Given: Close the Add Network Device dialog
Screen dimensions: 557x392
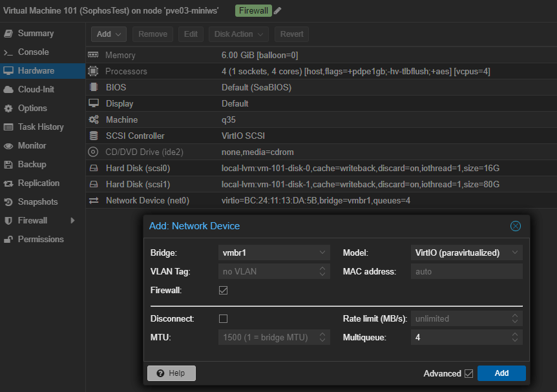Looking at the screenshot, I should click(516, 226).
